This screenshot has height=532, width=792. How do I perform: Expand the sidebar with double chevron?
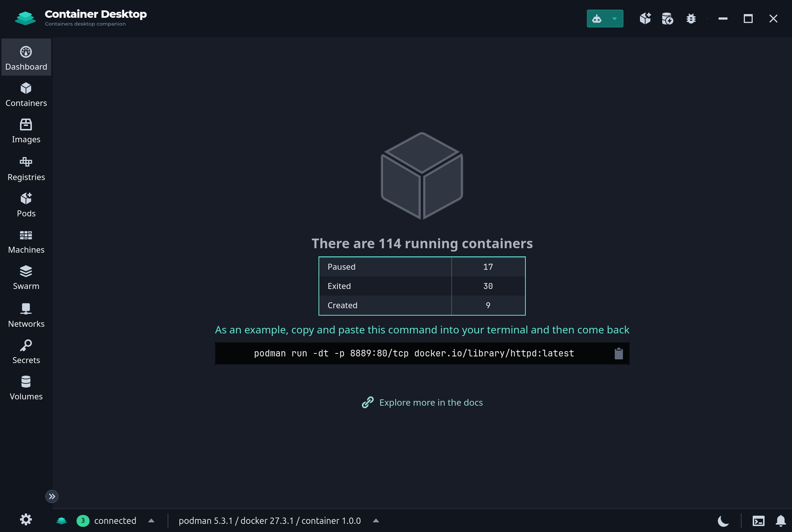[x=52, y=496]
